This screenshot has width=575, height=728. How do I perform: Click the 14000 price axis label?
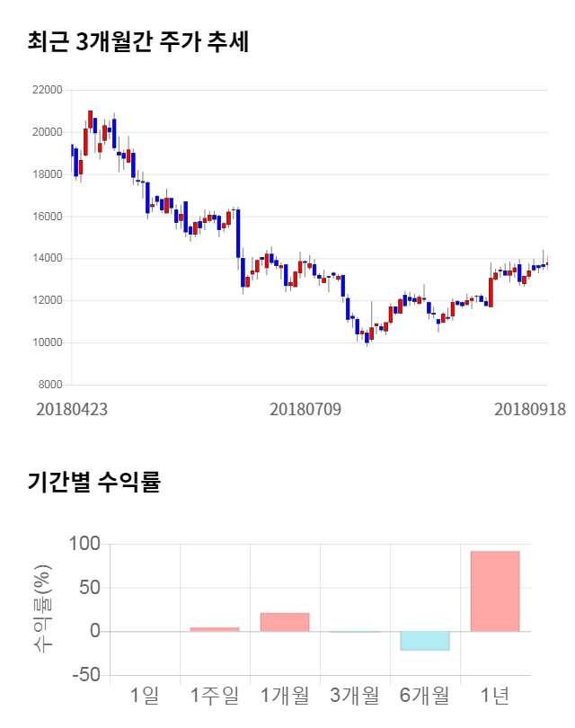tap(46, 259)
